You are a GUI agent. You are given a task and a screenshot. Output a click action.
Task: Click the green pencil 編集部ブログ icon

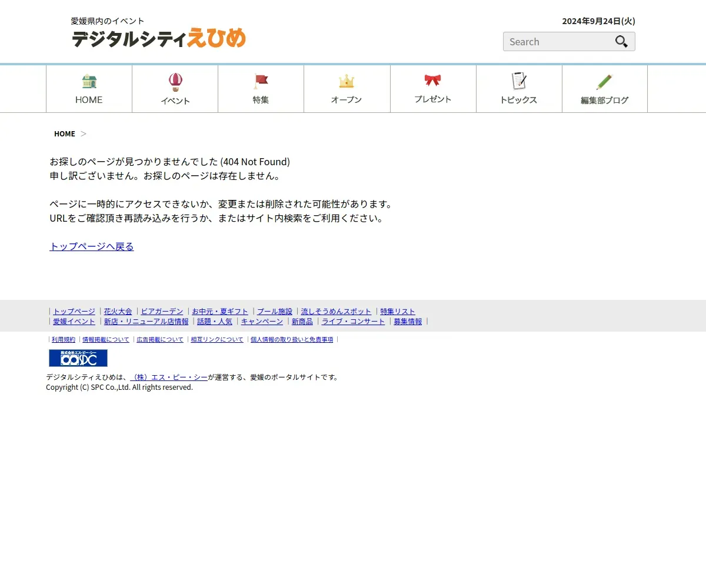[x=604, y=82]
